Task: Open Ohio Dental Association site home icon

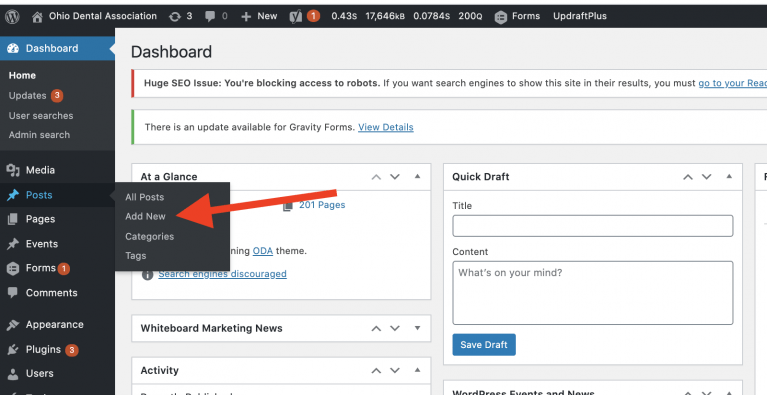Action: [37, 17]
